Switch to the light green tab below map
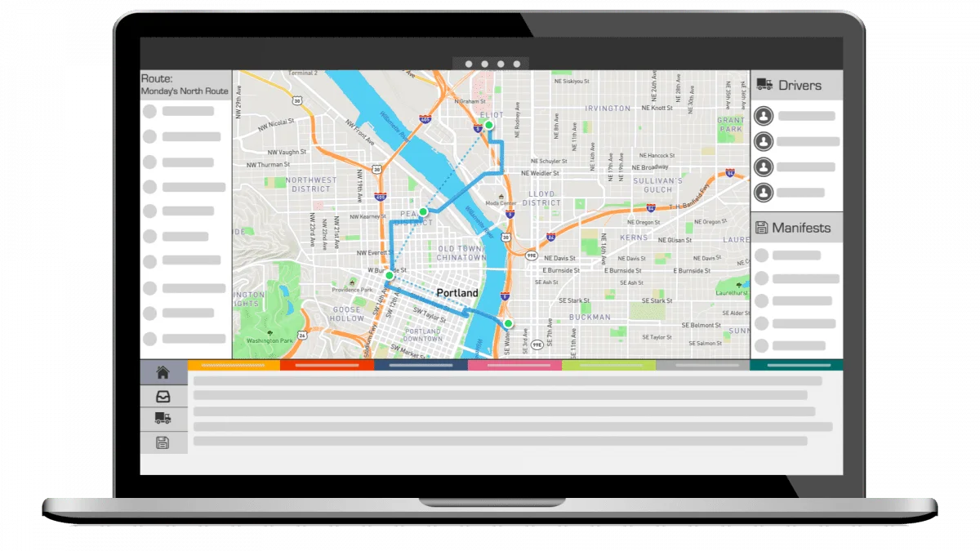 (x=608, y=365)
